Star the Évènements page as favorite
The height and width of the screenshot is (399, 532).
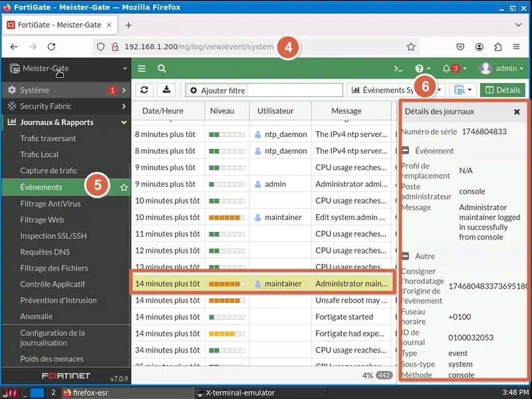tap(123, 188)
